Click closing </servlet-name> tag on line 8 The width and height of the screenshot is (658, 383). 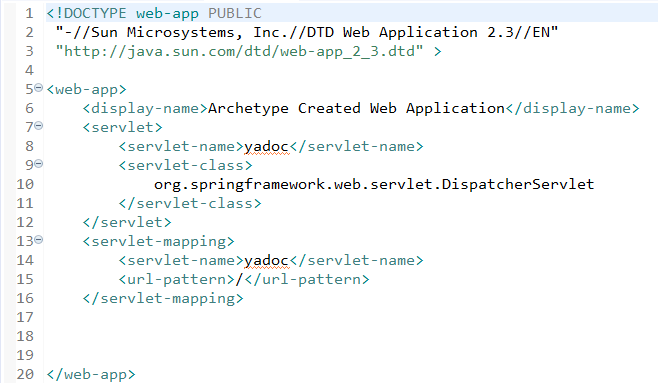[357, 146]
